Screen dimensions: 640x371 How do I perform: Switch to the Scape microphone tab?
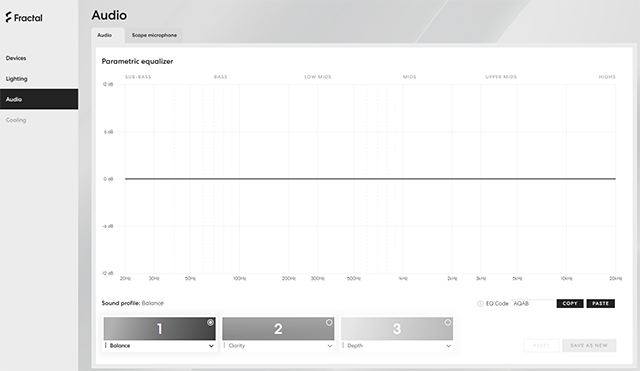click(x=154, y=35)
